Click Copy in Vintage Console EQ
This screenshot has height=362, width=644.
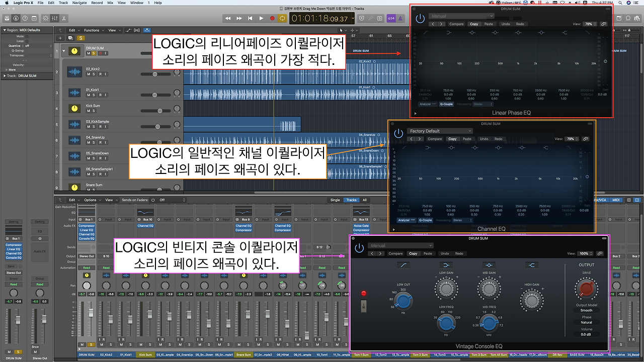413,253
